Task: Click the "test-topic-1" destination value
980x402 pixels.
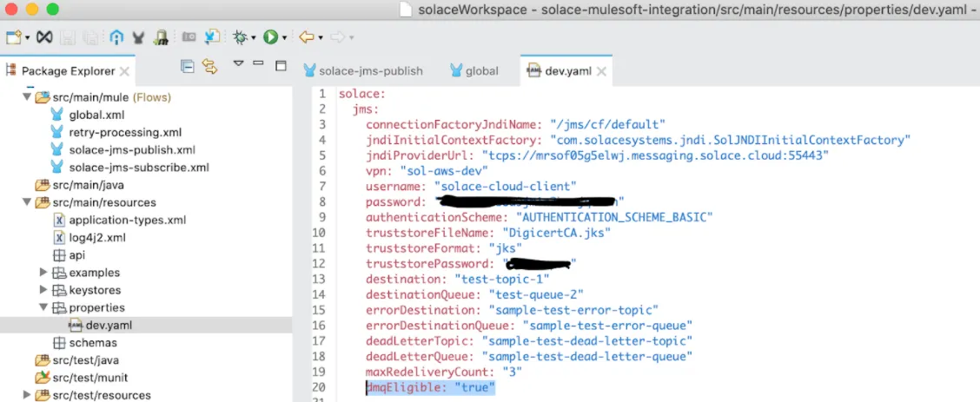Action: click(502, 279)
